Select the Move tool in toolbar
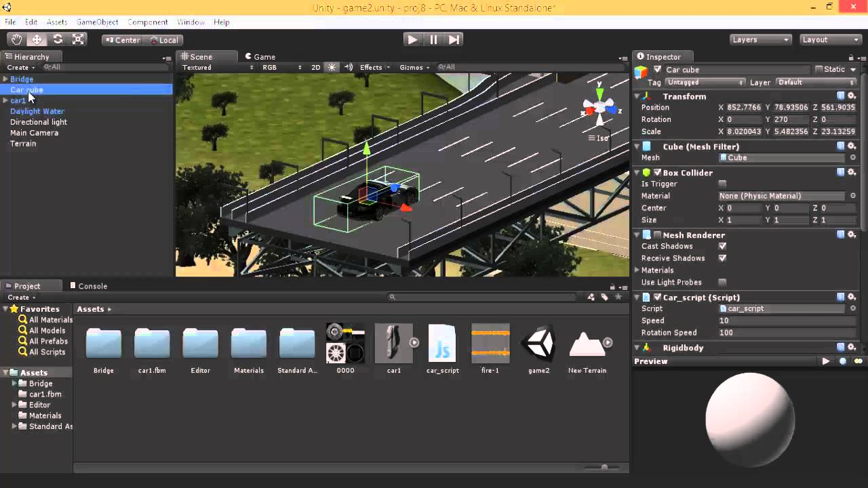This screenshot has height=488, width=868. click(x=37, y=40)
